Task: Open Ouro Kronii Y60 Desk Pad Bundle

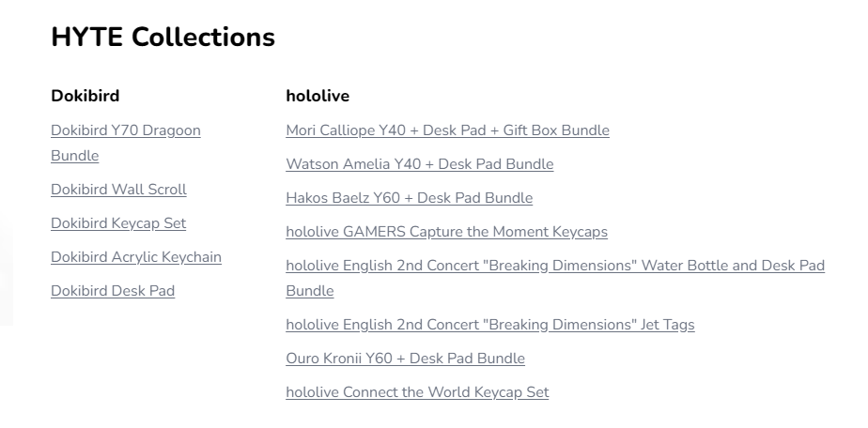Action: 405,359
